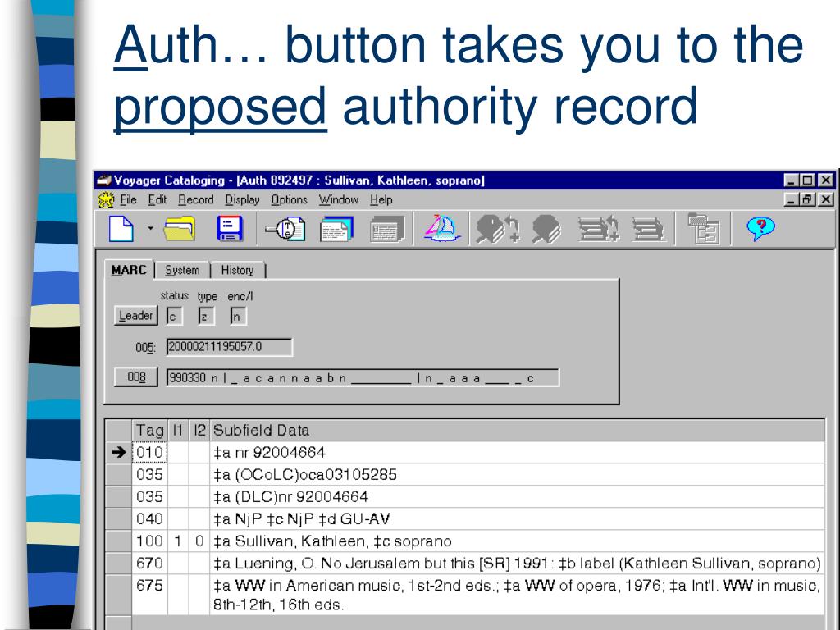Click the sailboat icon in toolbar
Screen dimensions: 840x630
(x=441, y=229)
